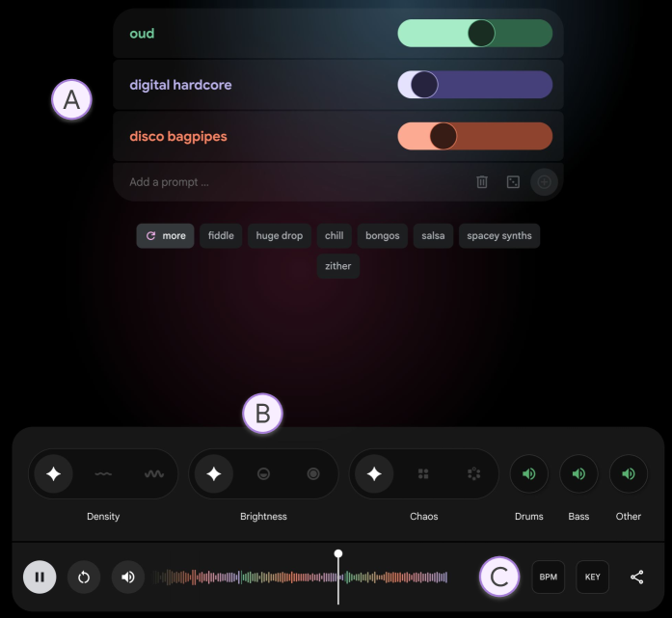Image resolution: width=672 pixels, height=618 pixels.
Task: Add the huge drop suggestion chip
Action: (x=280, y=235)
